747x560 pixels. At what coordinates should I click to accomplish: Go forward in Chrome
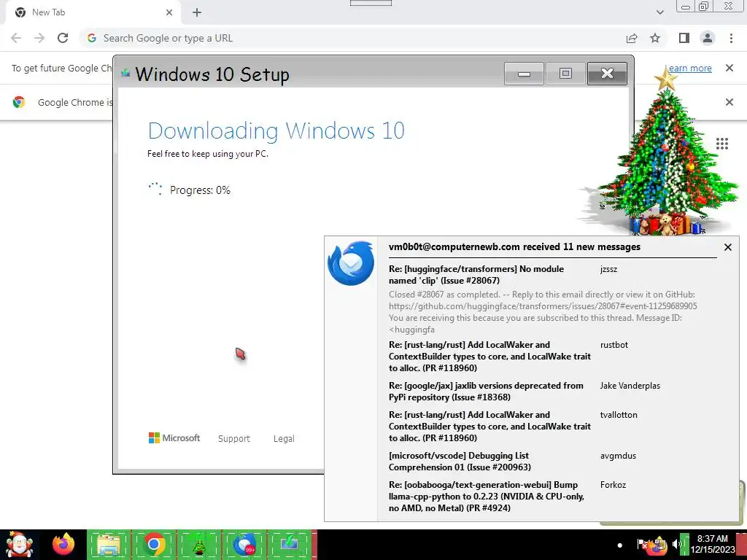pyautogui.click(x=39, y=38)
